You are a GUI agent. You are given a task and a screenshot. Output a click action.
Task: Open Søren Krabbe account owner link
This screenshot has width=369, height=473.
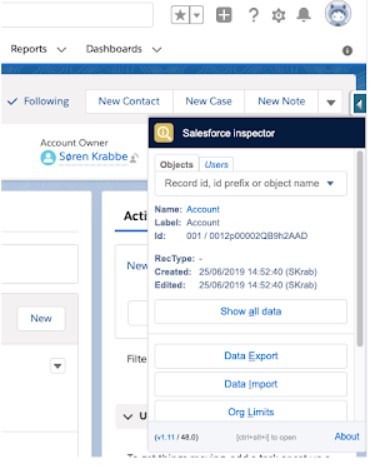pos(93,156)
